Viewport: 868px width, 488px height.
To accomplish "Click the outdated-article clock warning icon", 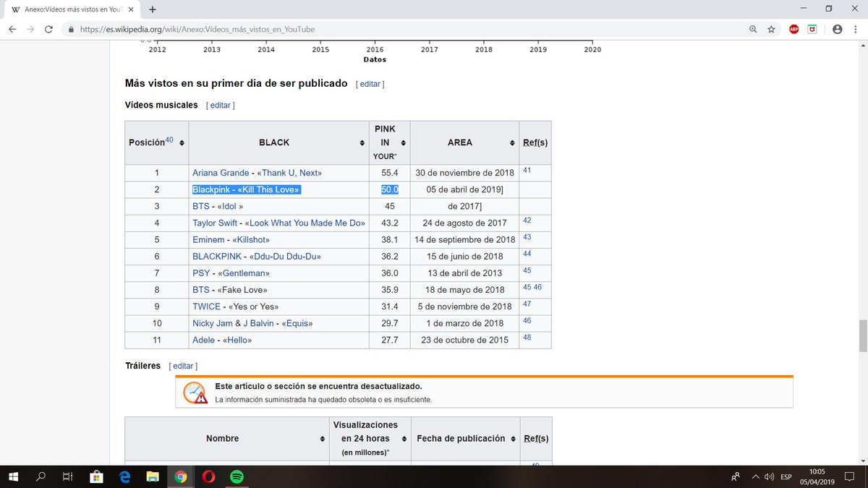I will coord(195,392).
